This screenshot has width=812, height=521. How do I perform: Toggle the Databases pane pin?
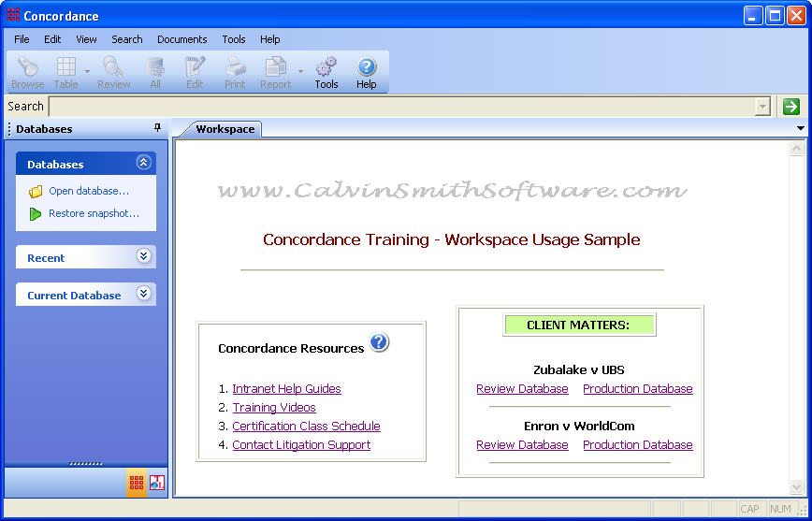tap(157, 129)
